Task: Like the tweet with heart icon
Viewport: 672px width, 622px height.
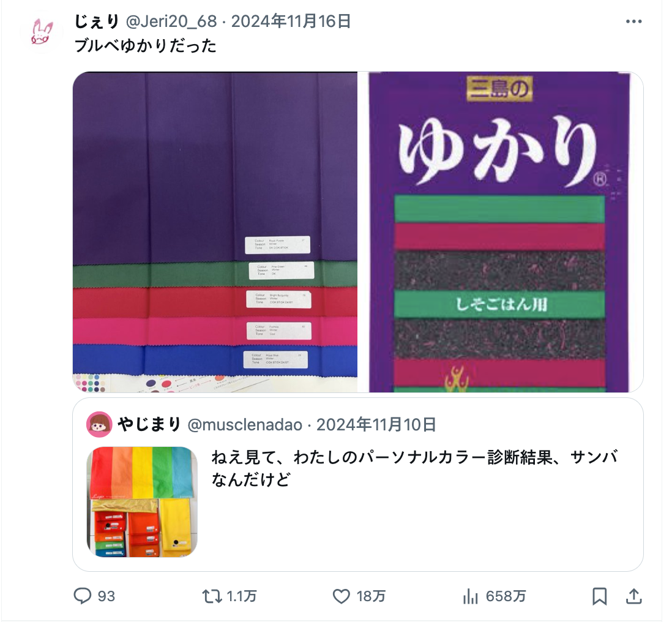Action: point(341,596)
